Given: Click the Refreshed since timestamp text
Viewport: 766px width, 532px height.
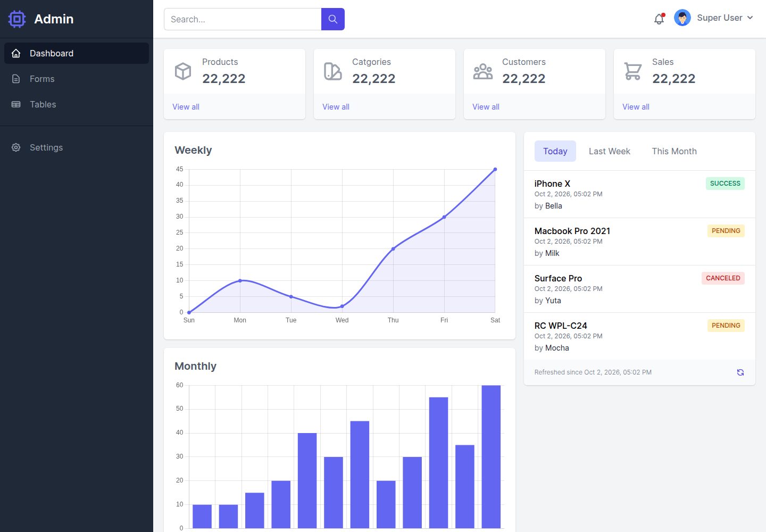Looking at the screenshot, I should coord(593,372).
